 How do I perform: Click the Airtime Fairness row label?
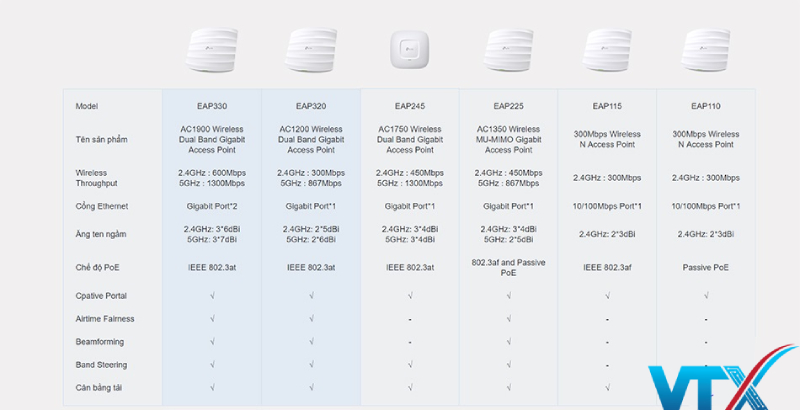105,319
